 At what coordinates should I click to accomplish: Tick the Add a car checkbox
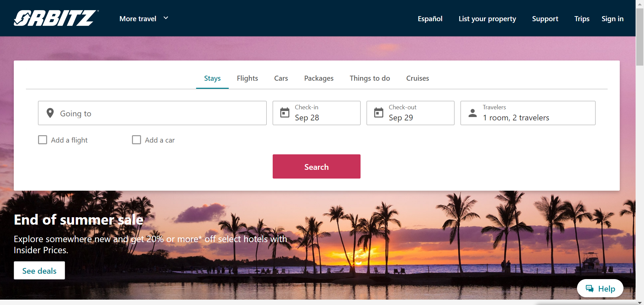(136, 140)
